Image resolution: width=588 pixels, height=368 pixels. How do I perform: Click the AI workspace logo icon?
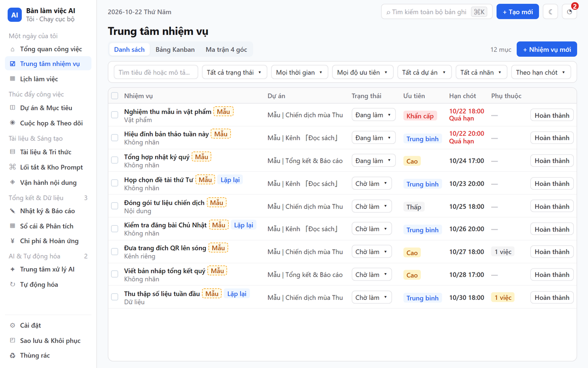(15, 15)
